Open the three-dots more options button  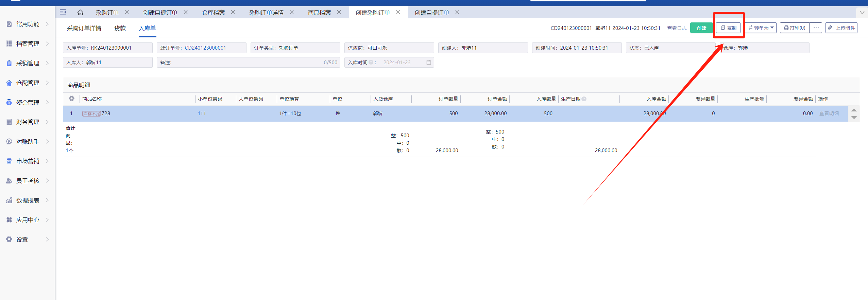point(816,28)
